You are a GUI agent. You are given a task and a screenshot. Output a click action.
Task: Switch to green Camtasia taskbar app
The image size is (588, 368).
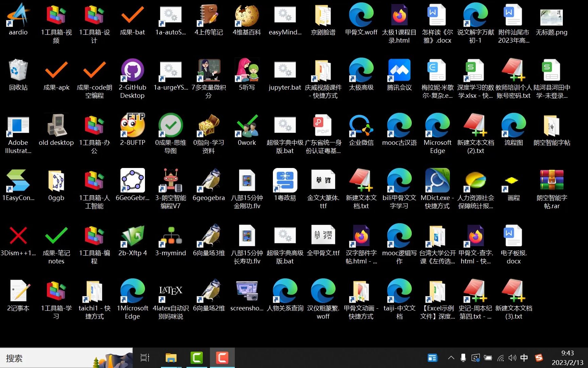(x=197, y=358)
